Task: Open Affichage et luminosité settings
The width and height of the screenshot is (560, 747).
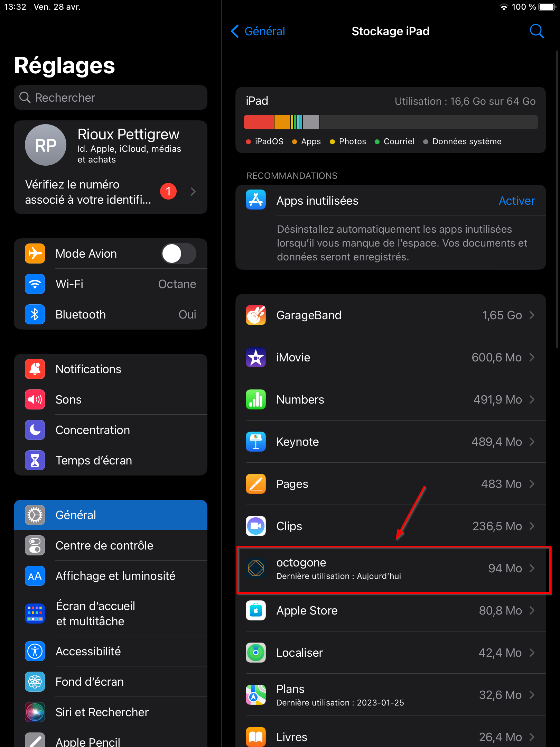Action: [111, 576]
